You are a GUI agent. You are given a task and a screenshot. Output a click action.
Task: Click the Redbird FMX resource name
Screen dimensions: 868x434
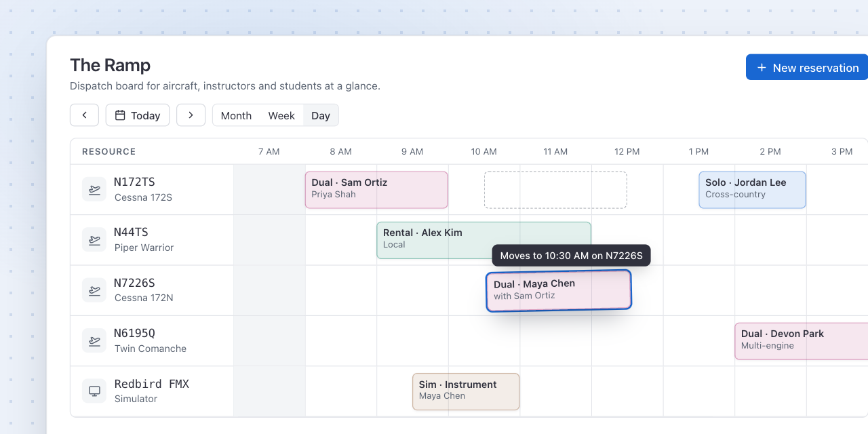pos(151,384)
